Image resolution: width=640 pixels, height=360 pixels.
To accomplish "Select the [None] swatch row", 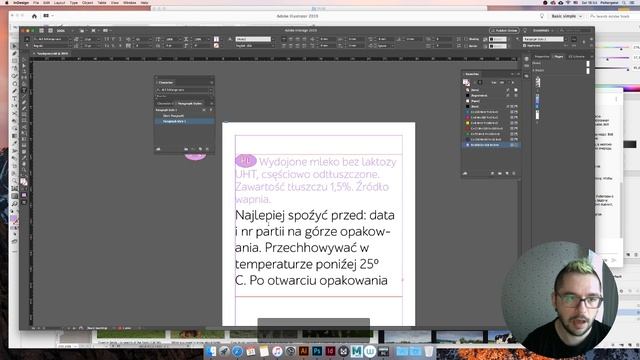I will coord(491,90).
